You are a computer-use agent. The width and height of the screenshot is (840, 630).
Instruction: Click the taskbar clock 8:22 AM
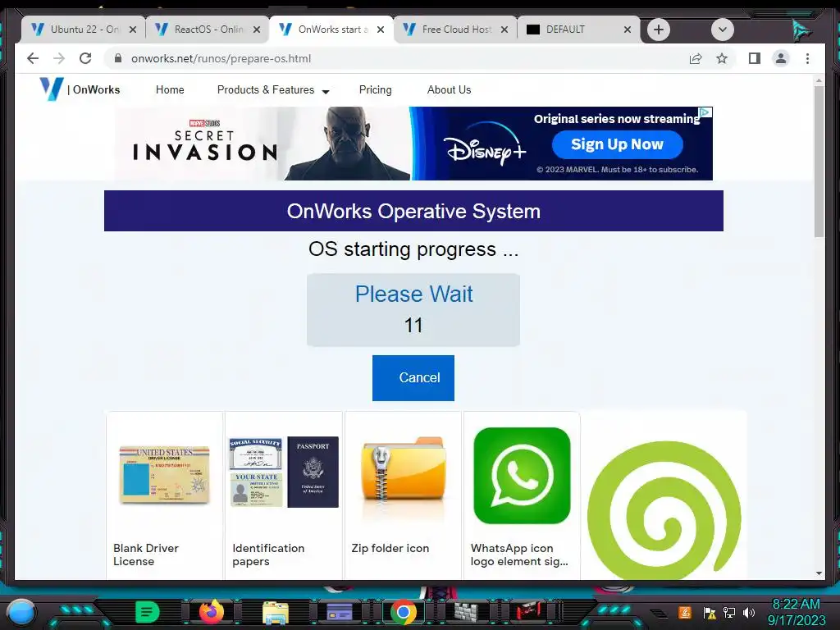click(x=796, y=605)
